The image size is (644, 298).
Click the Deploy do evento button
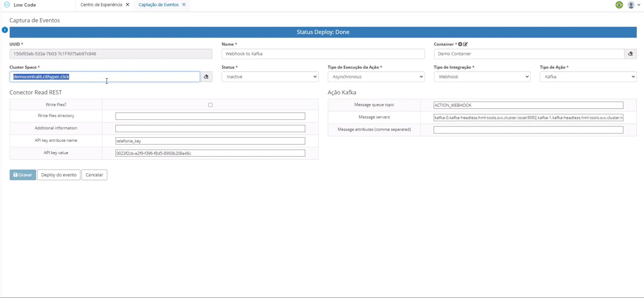click(59, 175)
